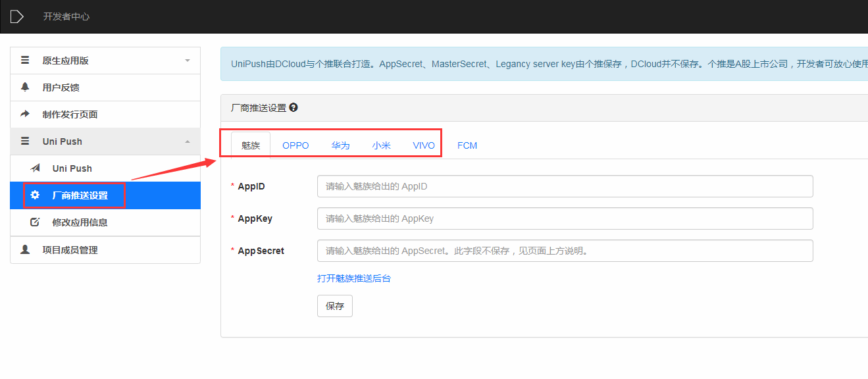
Task: Click the 保存 button
Action: pyautogui.click(x=335, y=306)
